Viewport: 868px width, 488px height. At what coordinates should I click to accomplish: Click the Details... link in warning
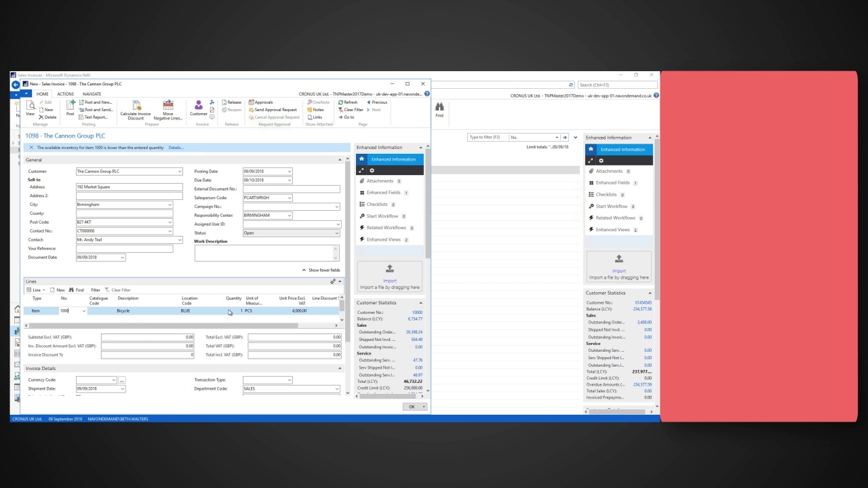point(176,147)
